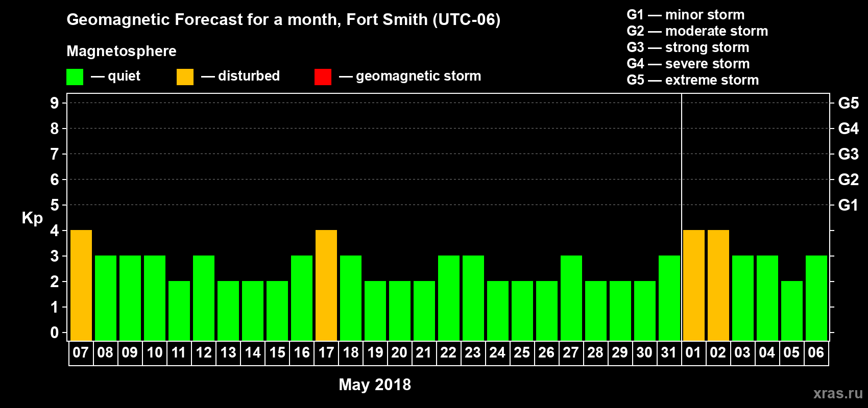Viewport: 868px width, 408px height.
Task: Click the Kp axis value 9
Action: pyautogui.click(x=55, y=103)
